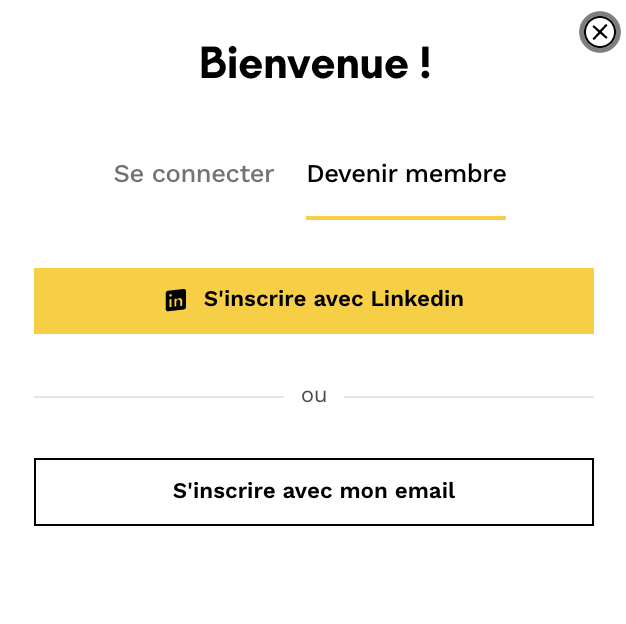Click the Bienvenue ! heading

pos(315,63)
